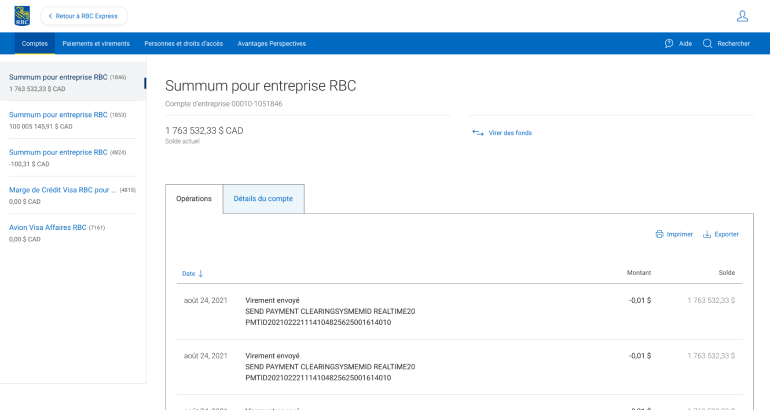This screenshot has height=410, width=770.
Task: Select Summum pour entreprise RBC account 1853
Action: coord(58,115)
